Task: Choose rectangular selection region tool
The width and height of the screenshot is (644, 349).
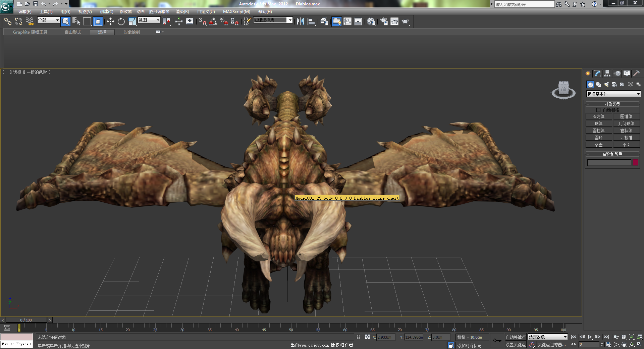Action: [x=87, y=21]
